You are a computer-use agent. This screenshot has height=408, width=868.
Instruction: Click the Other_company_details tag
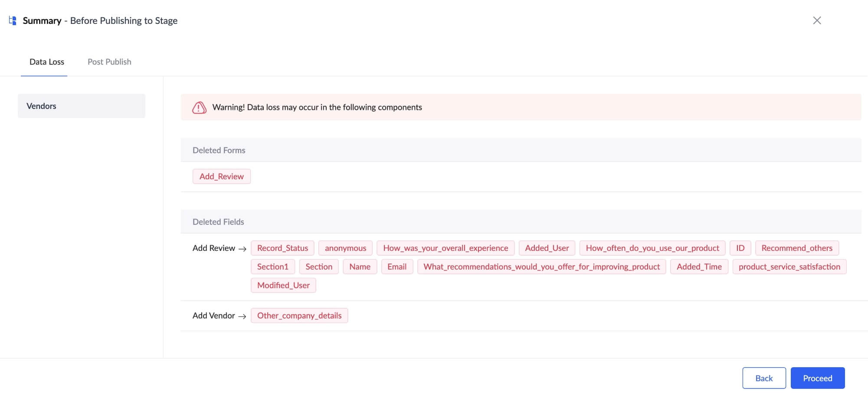[x=299, y=316]
